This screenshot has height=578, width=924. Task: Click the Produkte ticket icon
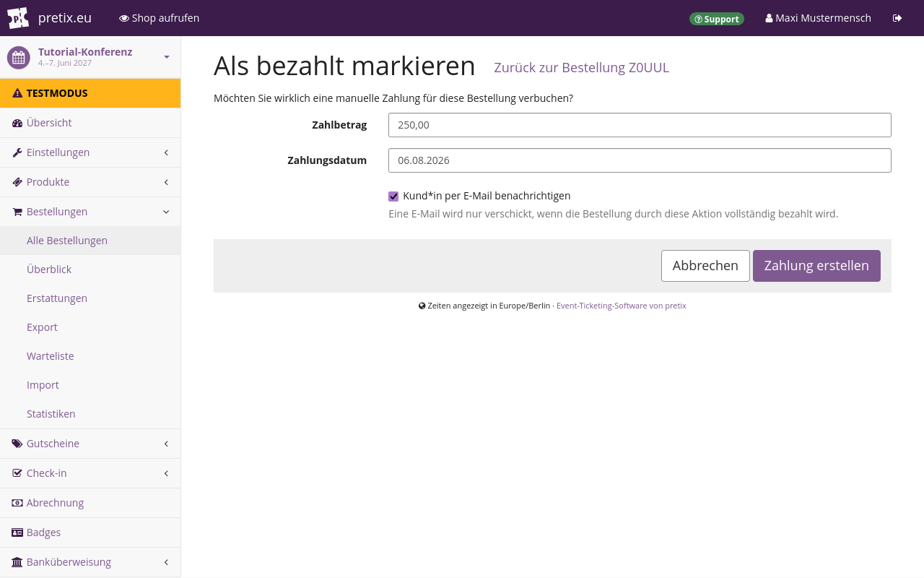pyautogui.click(x=17, y=182)
